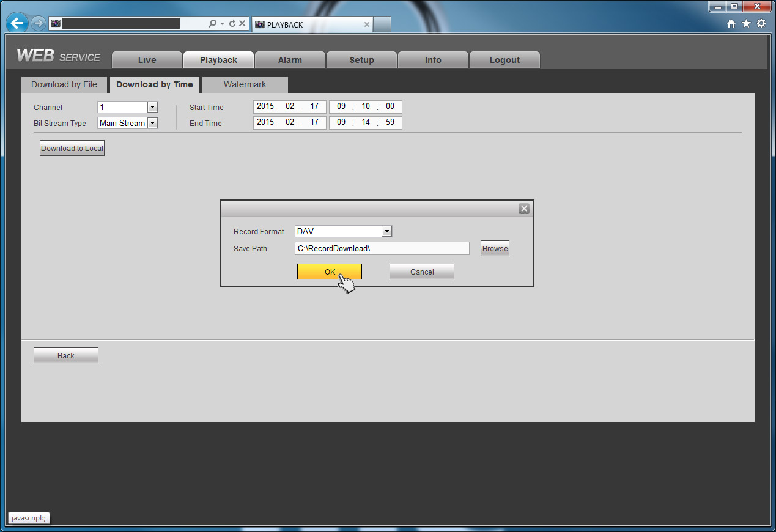Open browser tools gear icon
This screenshot has height=532, width=776.
click(x=761, y=24)
